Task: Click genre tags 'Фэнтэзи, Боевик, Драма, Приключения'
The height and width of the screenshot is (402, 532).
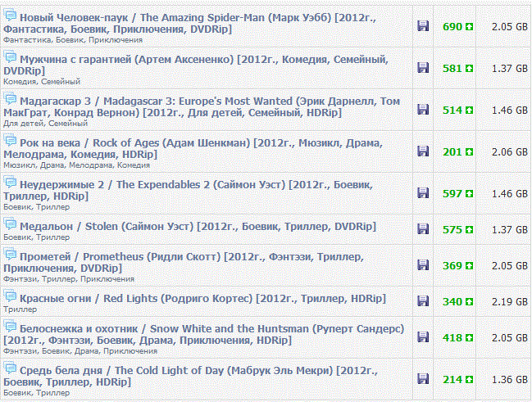Action: (80, 351)
